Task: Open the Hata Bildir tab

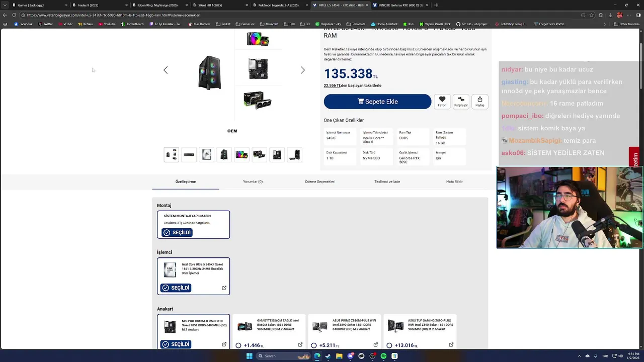Action: [454, 182]
